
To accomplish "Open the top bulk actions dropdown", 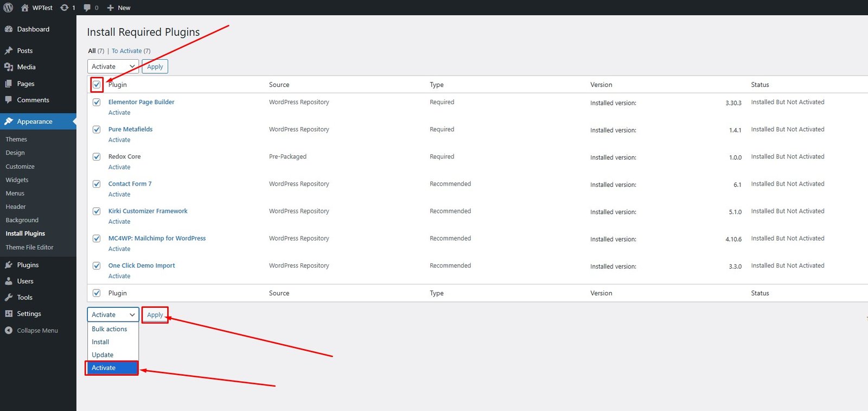I will (x=113, y=67).
